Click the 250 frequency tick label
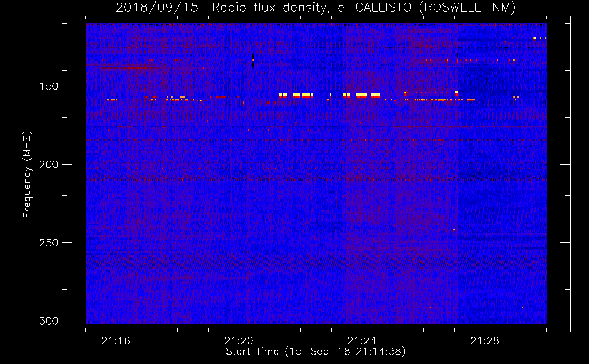Image resolution: width=589 pixels, height=364 pixels. point(49,243)
